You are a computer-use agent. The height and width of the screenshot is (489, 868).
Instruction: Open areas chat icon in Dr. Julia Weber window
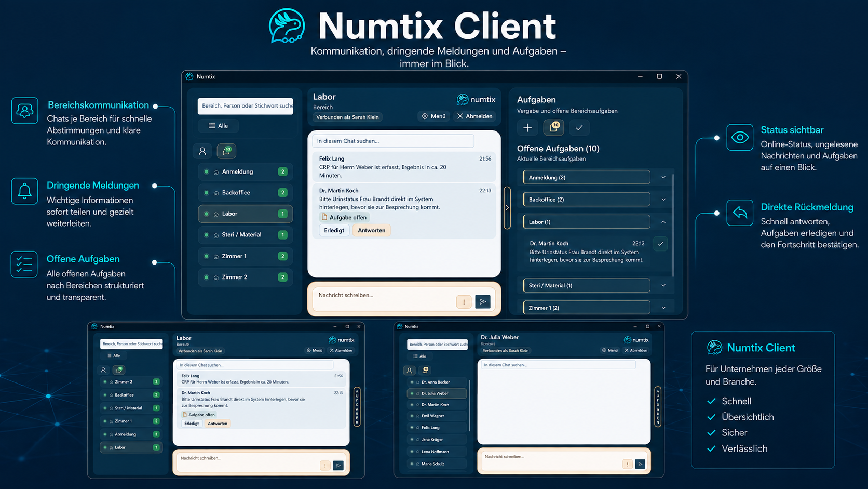[425, 370]
